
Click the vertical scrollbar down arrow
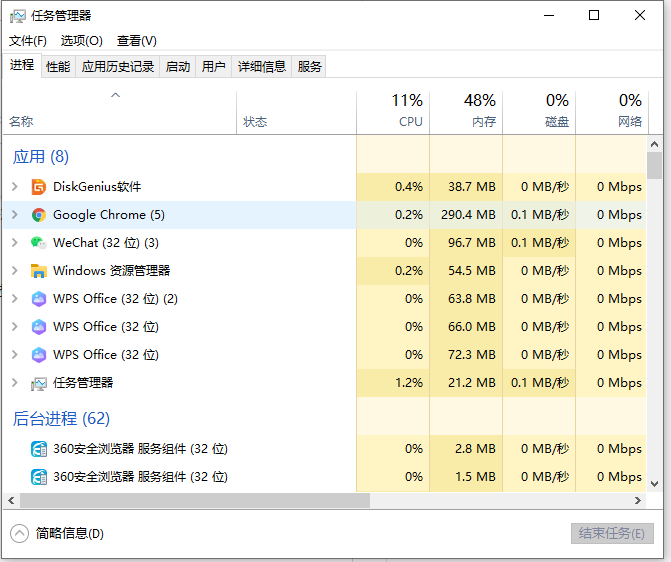(655, 484)
